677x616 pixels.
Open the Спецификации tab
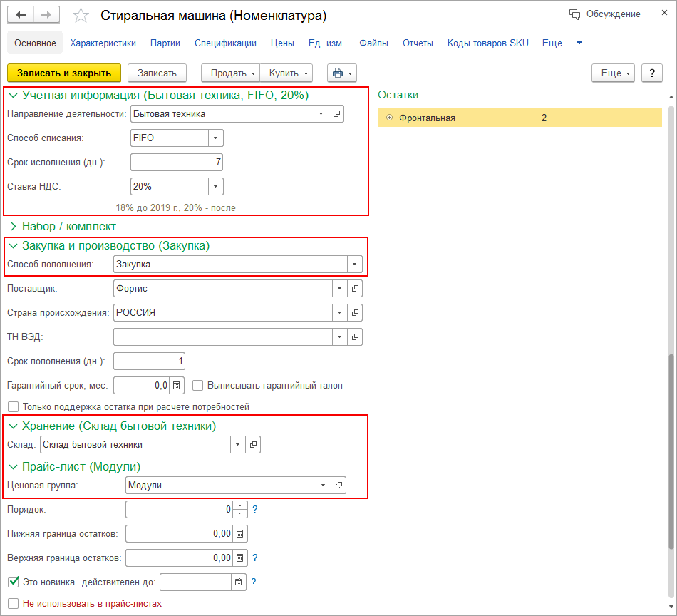click(225, 43)
